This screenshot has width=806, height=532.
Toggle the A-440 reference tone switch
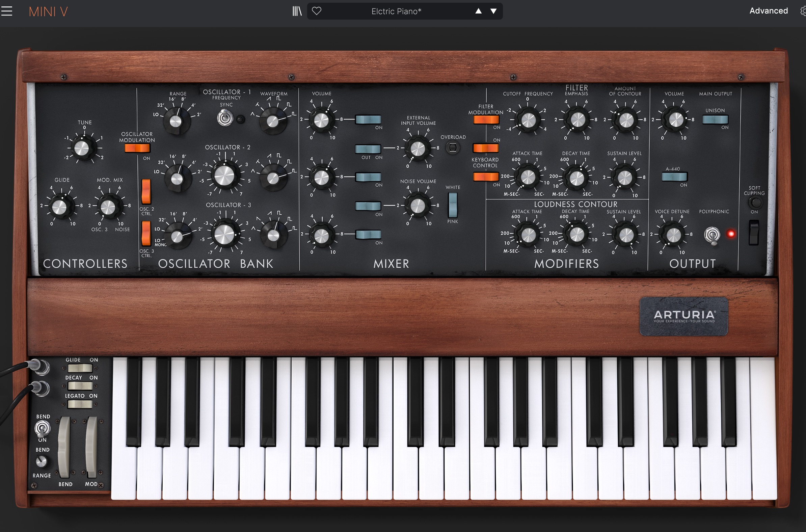pyautogui.click(x=674, y=177)
